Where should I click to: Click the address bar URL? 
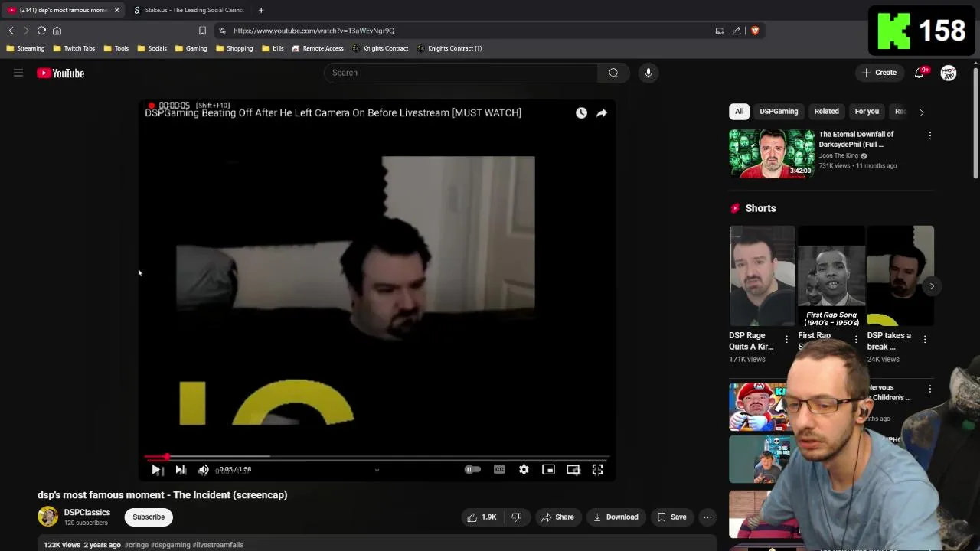pos(314,31)
